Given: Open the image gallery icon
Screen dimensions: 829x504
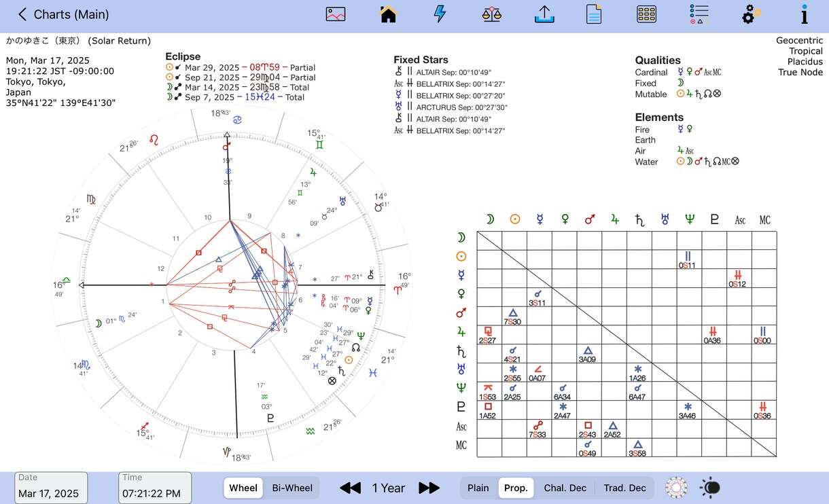Looking at the screenshot, I should pos(336,14).
